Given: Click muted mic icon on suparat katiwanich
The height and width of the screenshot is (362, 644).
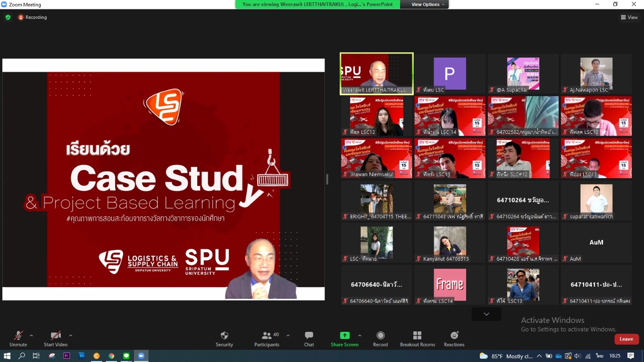Looking at the screenshot, I should click(x=565, y=217).
